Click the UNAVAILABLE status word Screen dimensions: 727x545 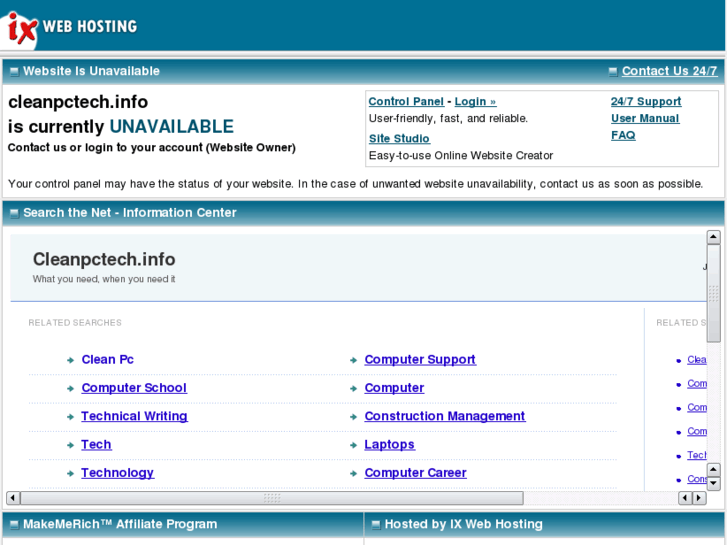172,127
